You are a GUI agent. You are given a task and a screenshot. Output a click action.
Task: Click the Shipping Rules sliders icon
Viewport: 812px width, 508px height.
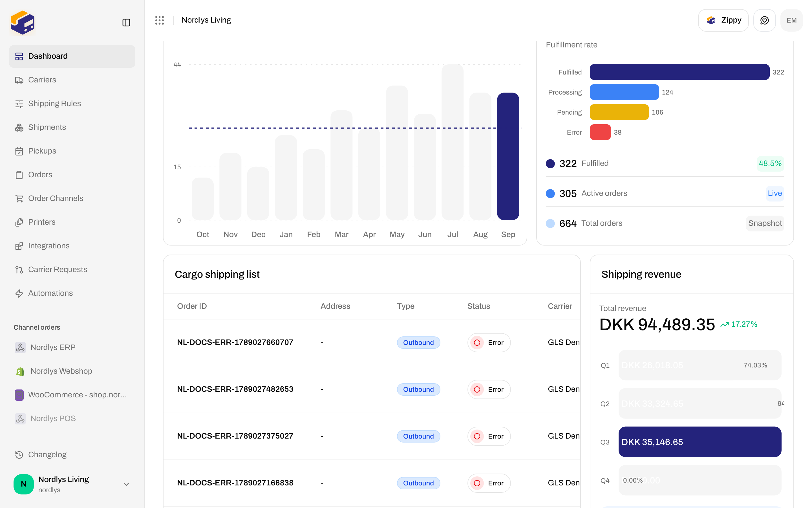point(19,104)
